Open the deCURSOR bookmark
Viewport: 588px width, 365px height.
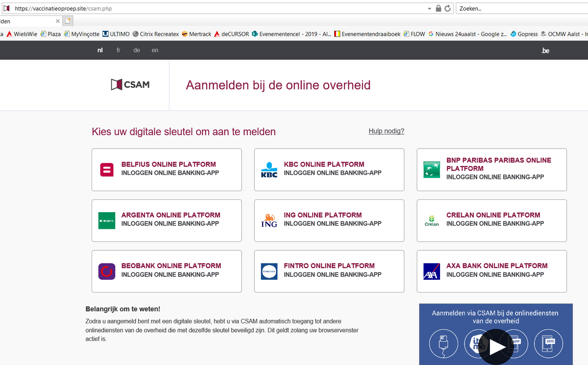coord(232,34)
